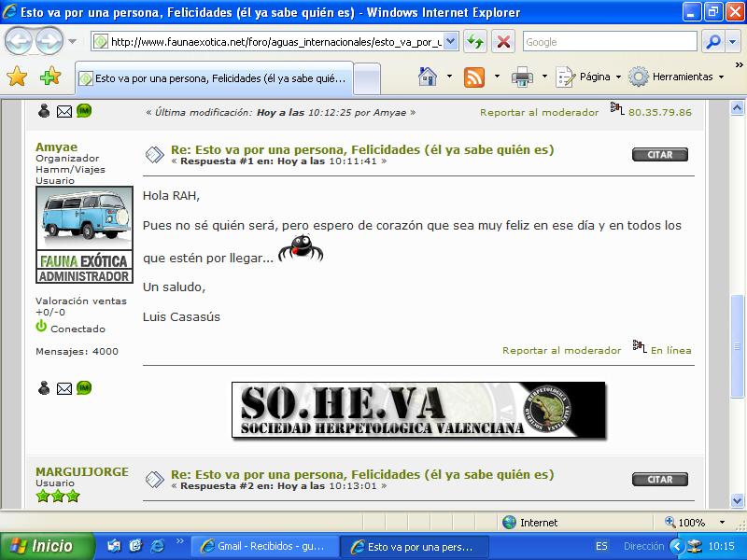
Task: Click the email envelope icon under Amyae
Action: (63, 387)
